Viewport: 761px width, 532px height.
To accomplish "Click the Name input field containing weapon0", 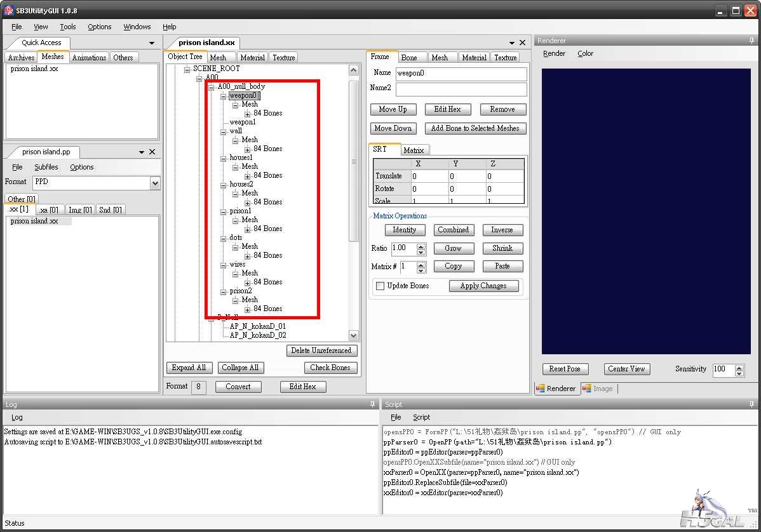I will 461,73.
